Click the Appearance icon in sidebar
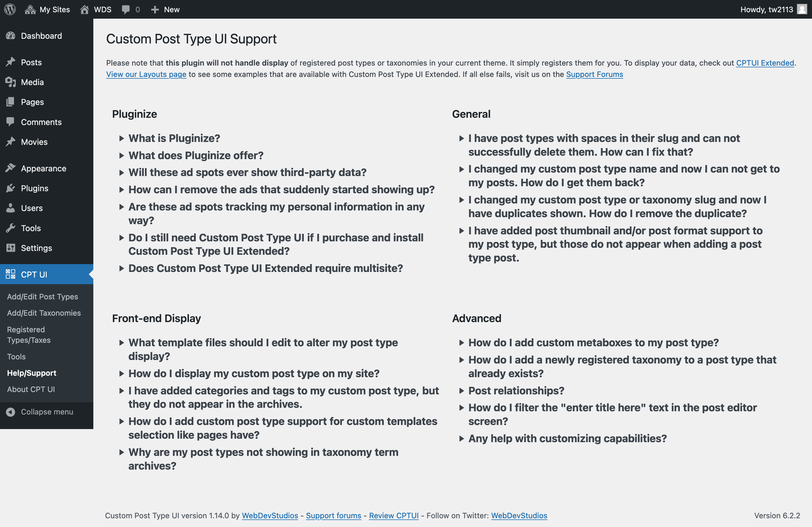 [11, 168]
